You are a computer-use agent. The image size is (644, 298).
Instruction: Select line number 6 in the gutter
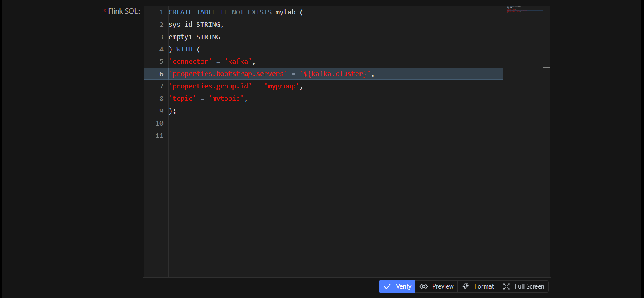pyautogui.click(x=161, y=74)
